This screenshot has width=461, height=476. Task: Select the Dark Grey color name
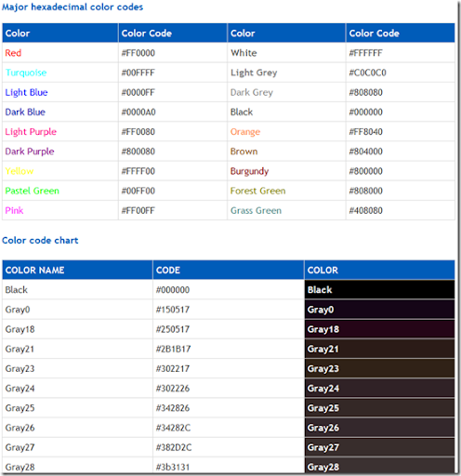pyautogui.click(x=252, y=92)
